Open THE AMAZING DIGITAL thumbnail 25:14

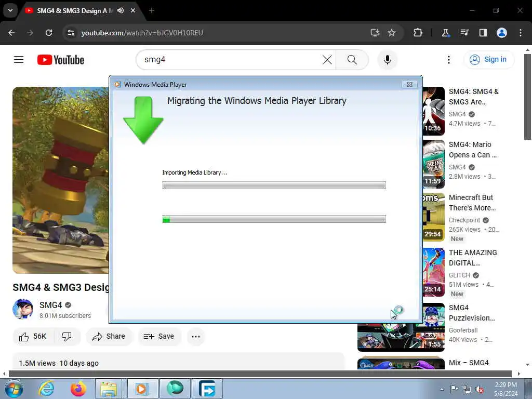(434, 272)
